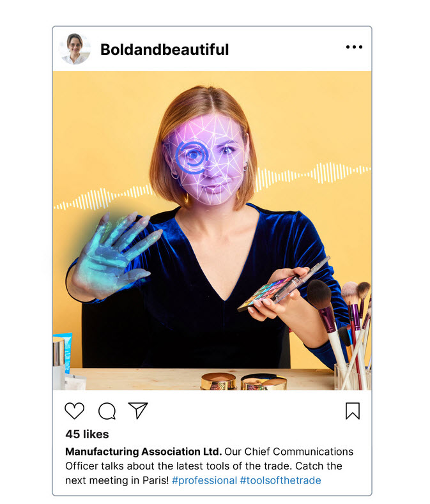Screen dimensions: 430x504
Task: Click the heart like icon
Action: [74, 411]
